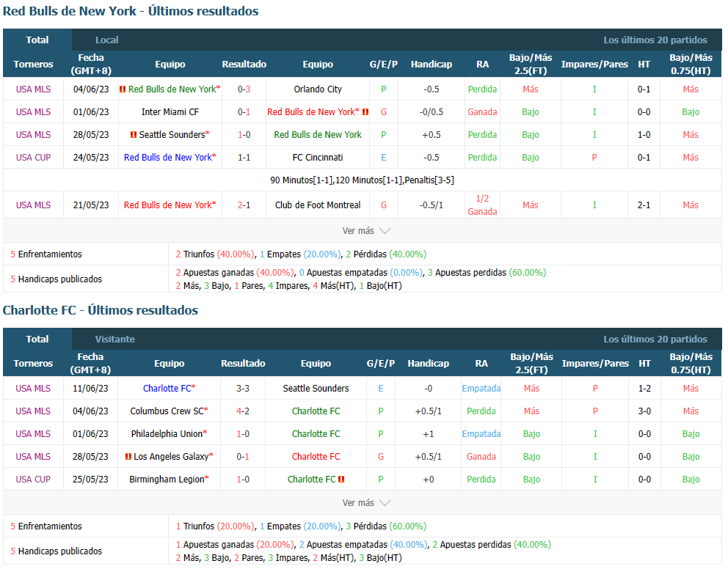Switch to the Visitante tab
Viewport: 728px width, 569px height.
pyautogui.click(x=115, y=339)
